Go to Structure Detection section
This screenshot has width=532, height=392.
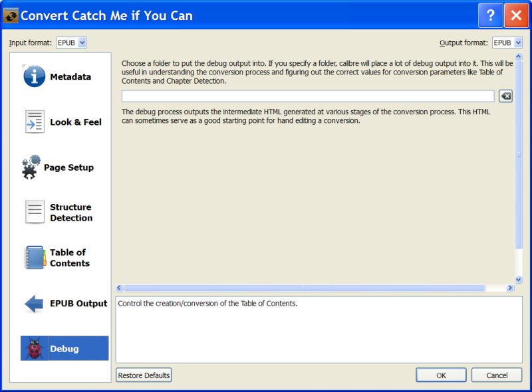tap(65, 212)
